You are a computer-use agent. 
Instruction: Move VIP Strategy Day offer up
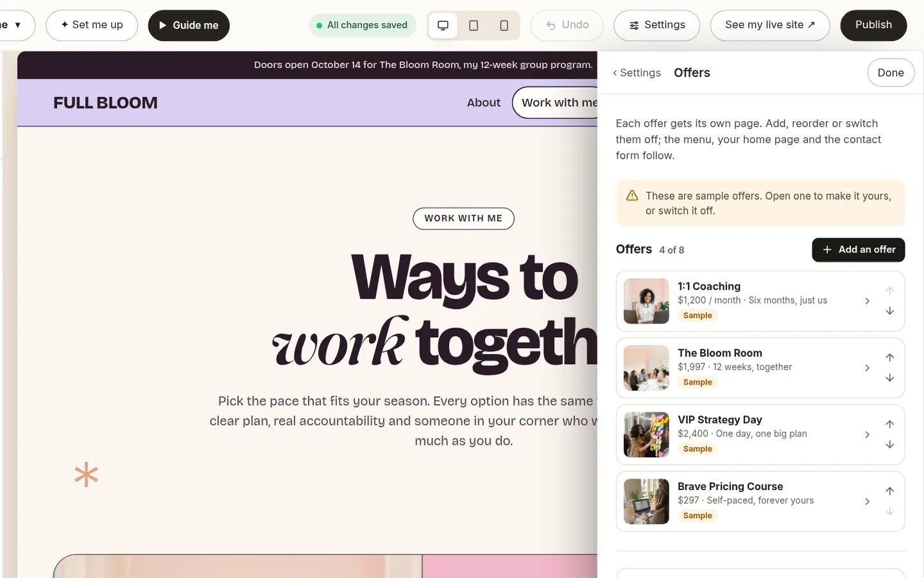[890, 425]
